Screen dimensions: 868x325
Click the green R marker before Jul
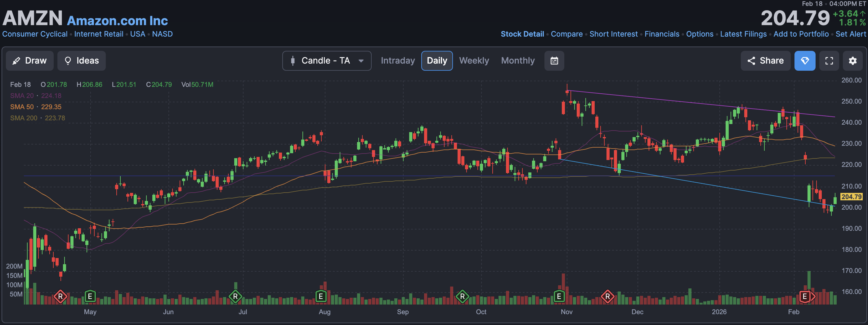click(235, 296)
